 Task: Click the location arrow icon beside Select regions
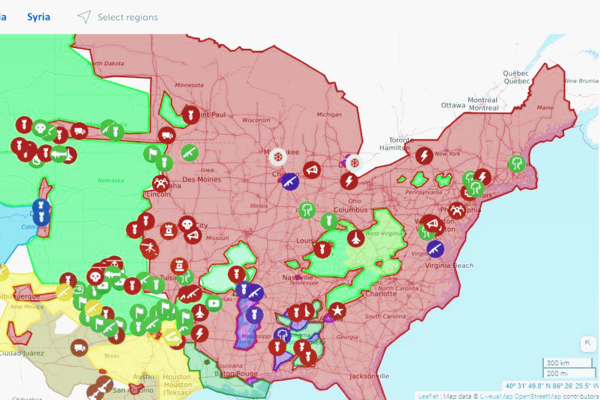point(85,17)
